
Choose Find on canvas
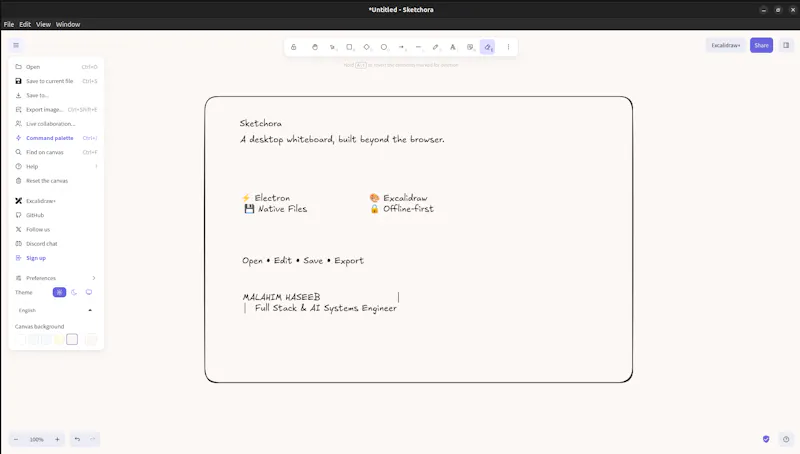pos(56,153)
